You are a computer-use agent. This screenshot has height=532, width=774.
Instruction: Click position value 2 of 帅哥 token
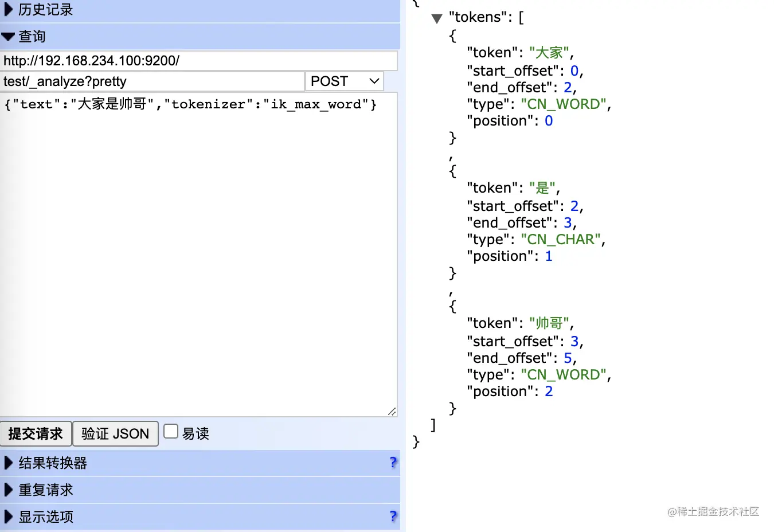[549, 392]
